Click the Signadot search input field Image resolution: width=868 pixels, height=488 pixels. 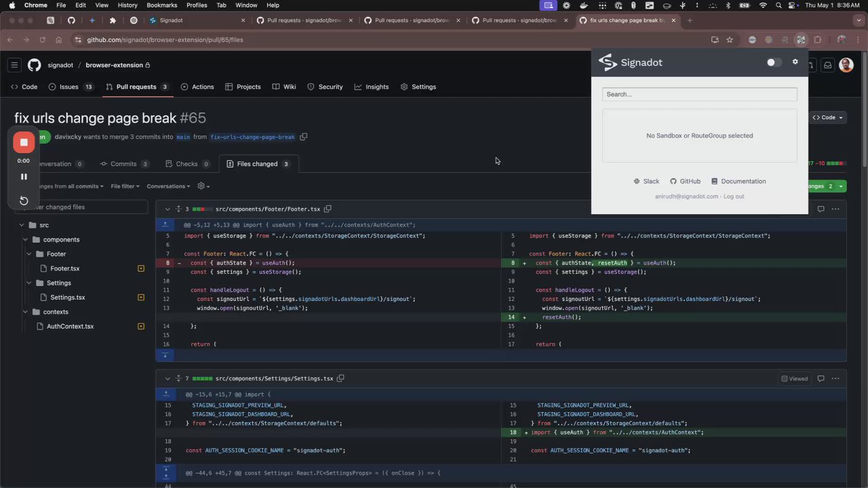click(x=699, y=94)
